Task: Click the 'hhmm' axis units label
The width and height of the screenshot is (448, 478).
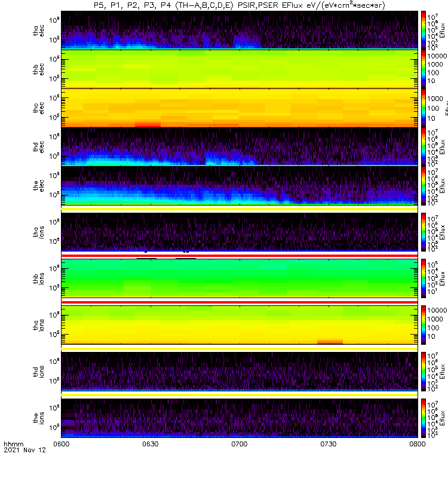Action: tap(13, 444)
